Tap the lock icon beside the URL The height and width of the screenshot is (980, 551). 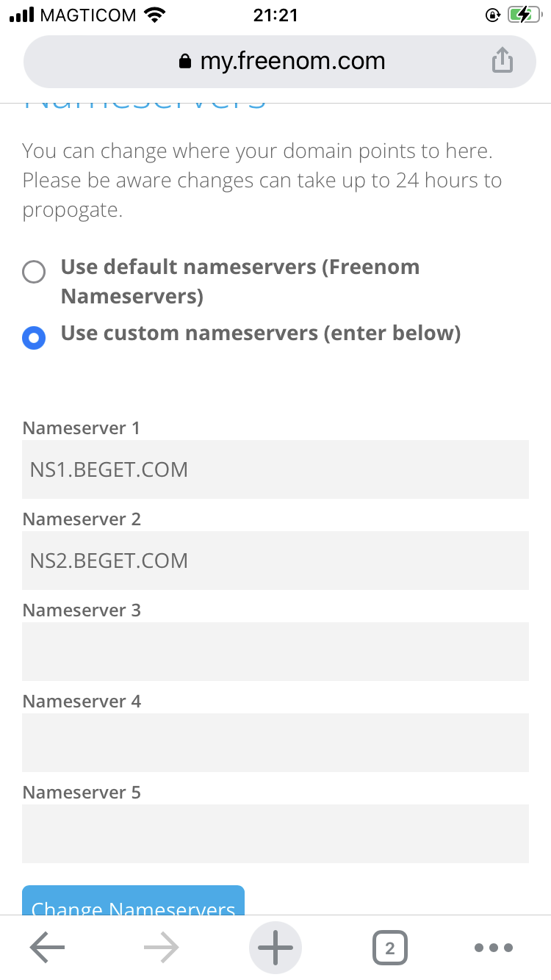(x=185, y=62)
